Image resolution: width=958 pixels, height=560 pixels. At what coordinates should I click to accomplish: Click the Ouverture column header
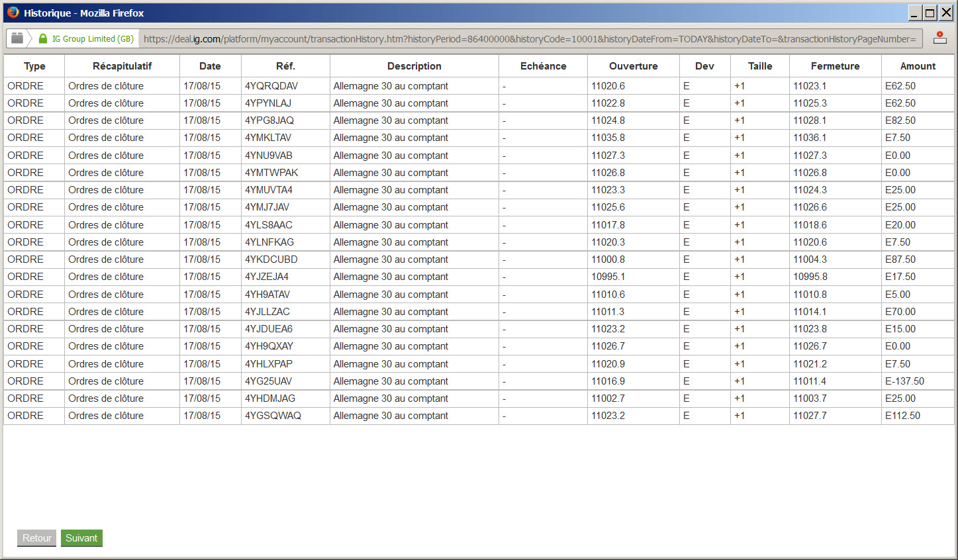coord(634,66)
